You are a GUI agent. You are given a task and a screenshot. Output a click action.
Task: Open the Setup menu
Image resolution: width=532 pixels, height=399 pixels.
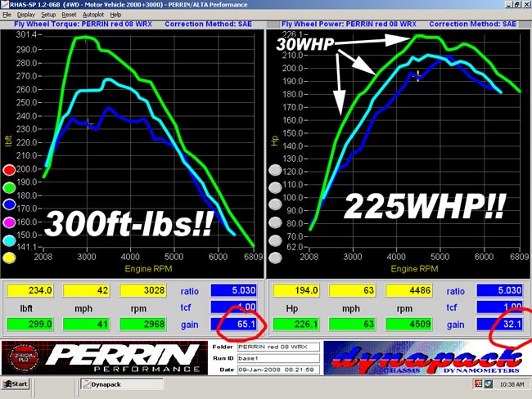(48, 15)
